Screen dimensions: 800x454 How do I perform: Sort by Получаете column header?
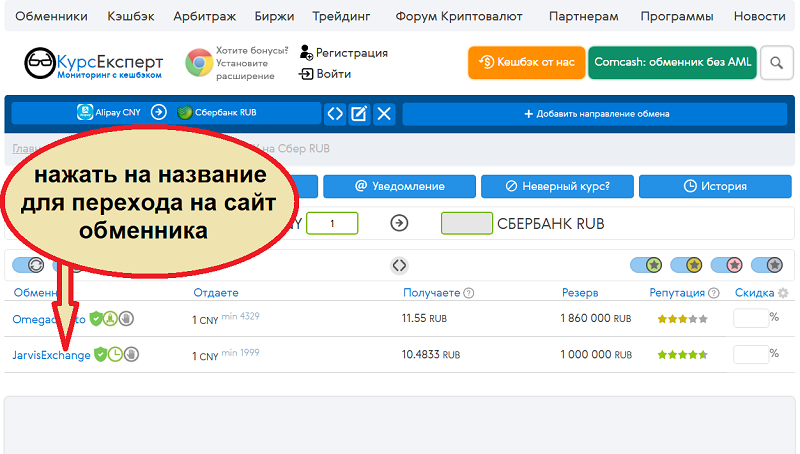pyautogui.click(x=432, y=293)
